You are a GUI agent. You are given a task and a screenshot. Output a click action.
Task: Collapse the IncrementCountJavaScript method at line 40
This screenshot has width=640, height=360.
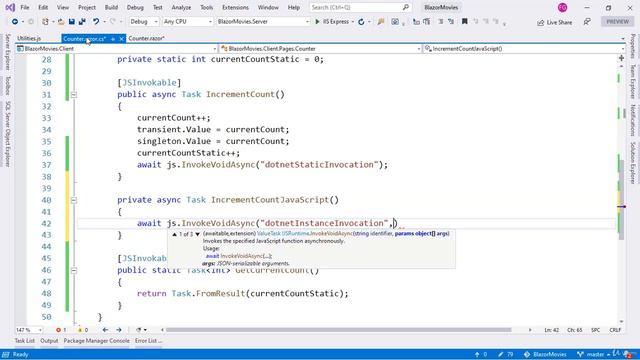point(74,200)
